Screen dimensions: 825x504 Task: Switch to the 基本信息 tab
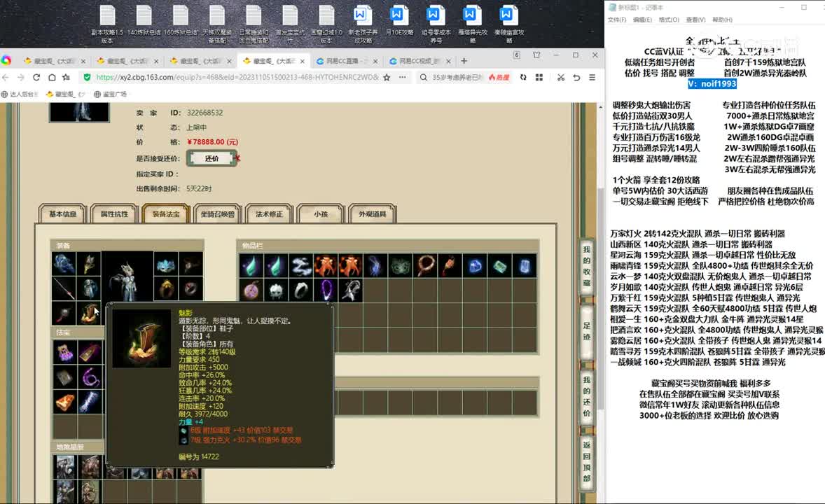coord(62,214)
